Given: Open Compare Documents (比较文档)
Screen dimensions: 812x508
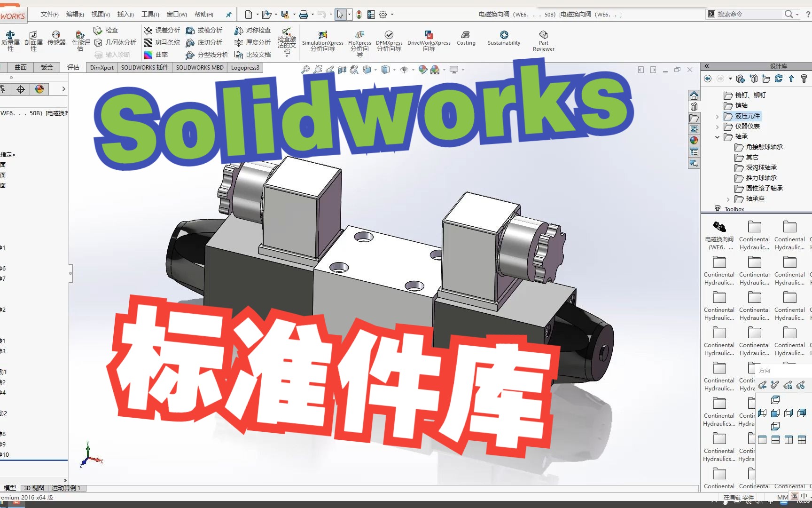Looking at the screenshot, I should (x=252, y=55).
